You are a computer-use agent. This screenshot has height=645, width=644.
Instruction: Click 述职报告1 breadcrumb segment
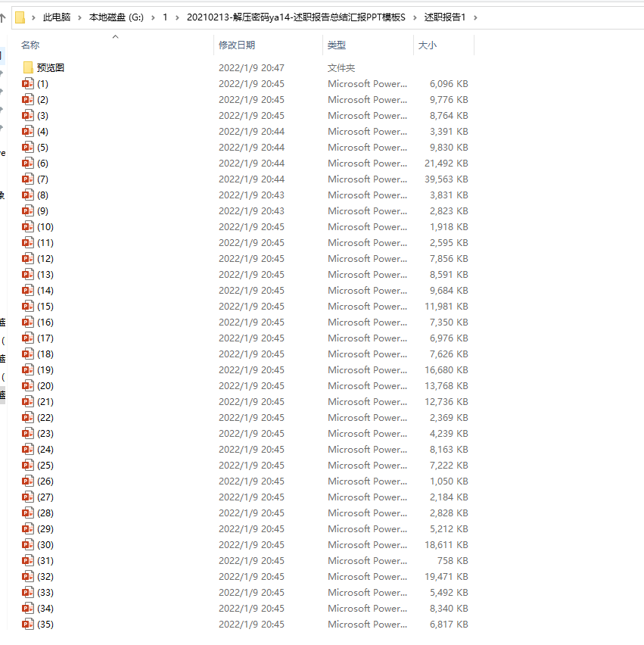[x=445, y=17]
